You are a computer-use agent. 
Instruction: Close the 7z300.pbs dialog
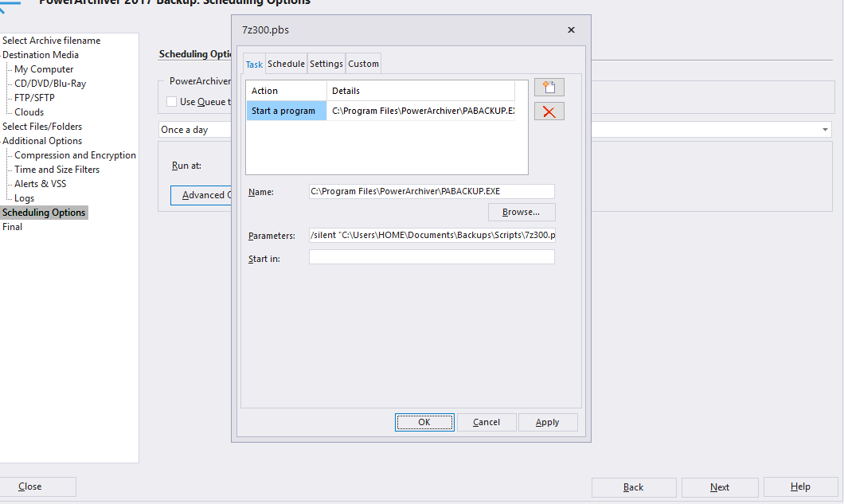point(571,30)
